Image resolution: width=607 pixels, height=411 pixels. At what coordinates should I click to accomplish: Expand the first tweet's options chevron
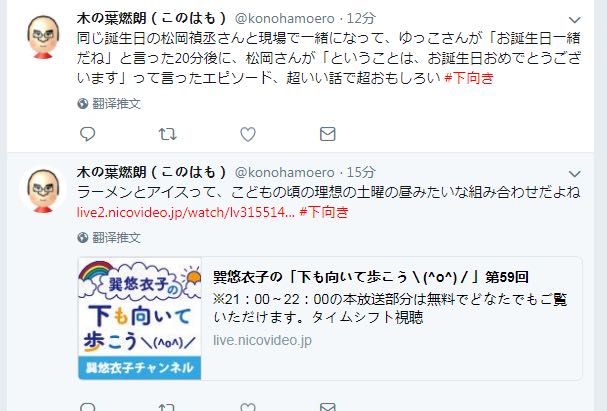(574, 20)
